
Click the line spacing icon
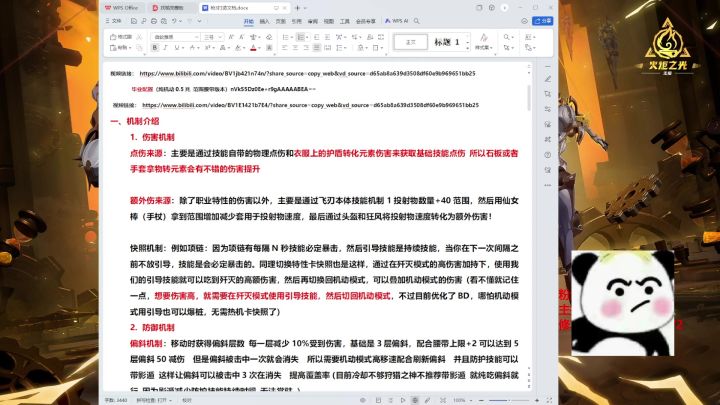(340, 47)
